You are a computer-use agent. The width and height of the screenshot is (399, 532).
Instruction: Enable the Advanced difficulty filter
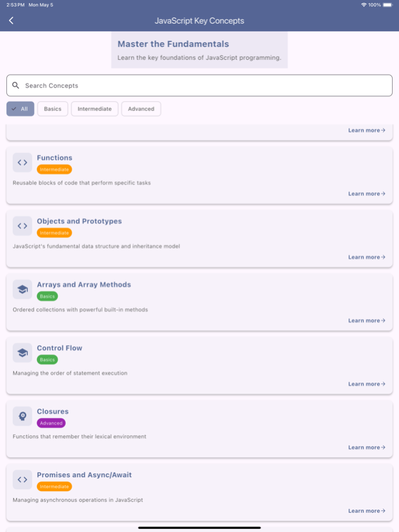(140, 108)
